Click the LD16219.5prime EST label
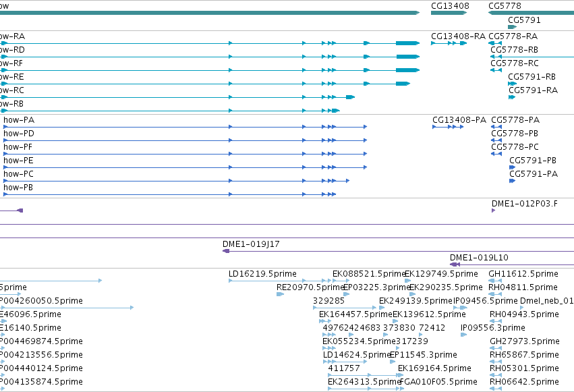This screenshot has width=574, height=392. 262,274
